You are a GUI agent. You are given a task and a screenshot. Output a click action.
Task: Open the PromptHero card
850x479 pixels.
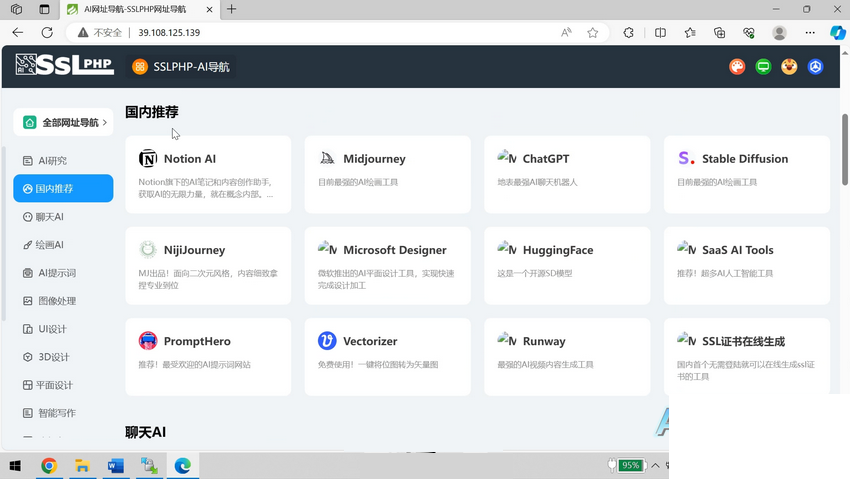[x=208, y=357]
